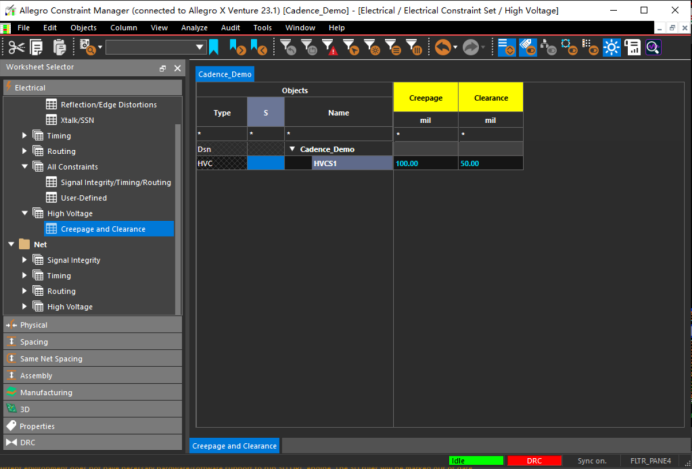The width and height of the screenshot is (693, 470).
Task: Open the Find icon dropdown arrow
Action: click(100, 47)
